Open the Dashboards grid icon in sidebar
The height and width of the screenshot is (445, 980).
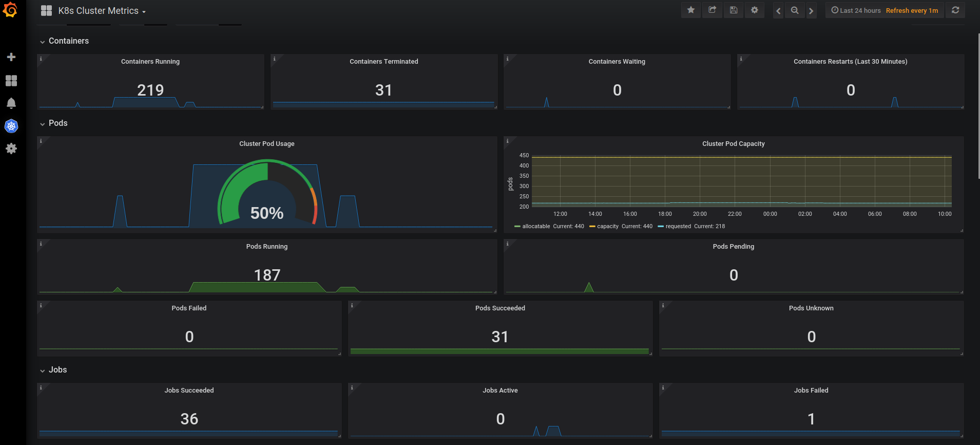(11, 81)
